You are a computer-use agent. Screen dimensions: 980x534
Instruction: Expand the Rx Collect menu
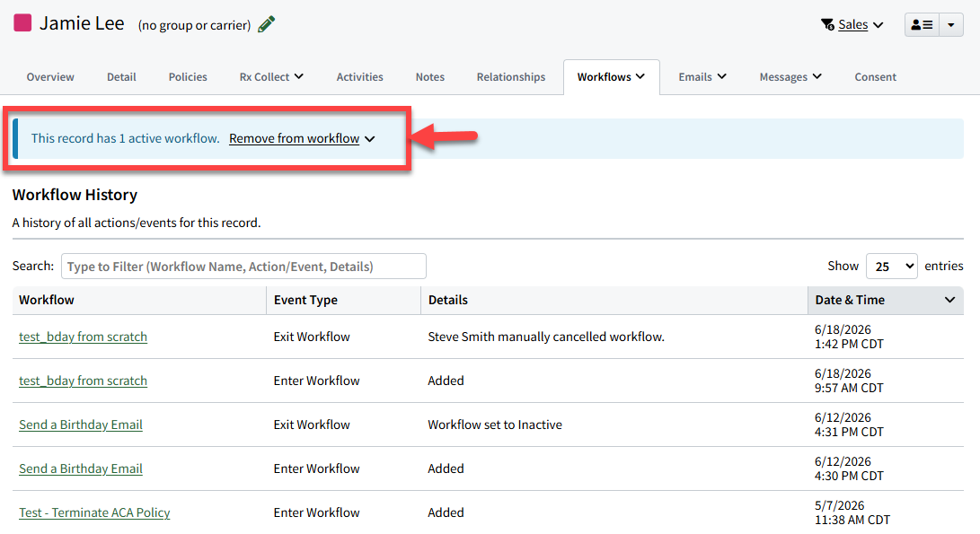(271, 77)
